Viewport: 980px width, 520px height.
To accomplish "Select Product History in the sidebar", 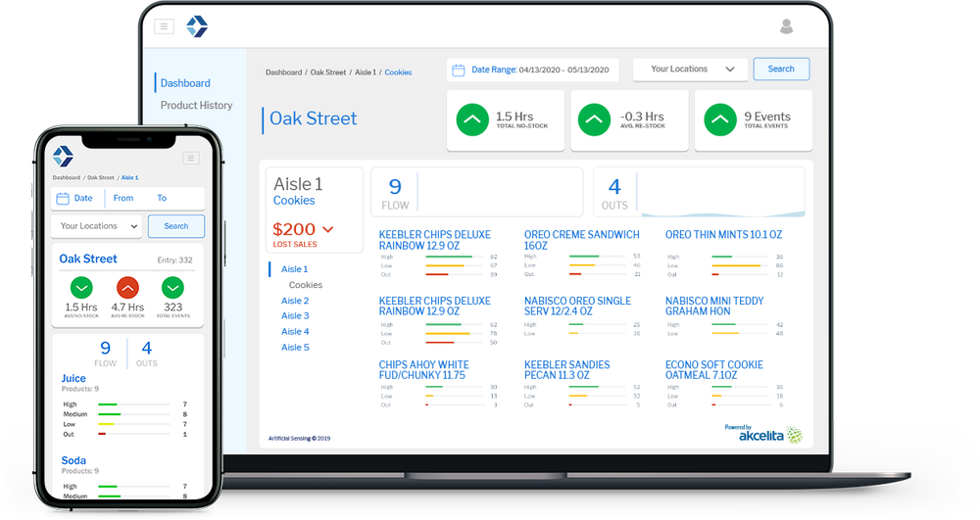I will coord(196,105).
